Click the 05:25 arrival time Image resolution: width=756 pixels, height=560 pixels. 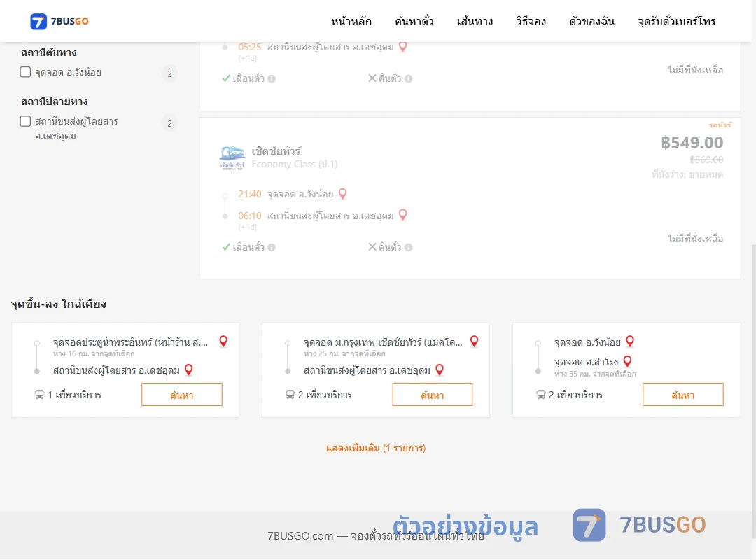tap(250, 47)
